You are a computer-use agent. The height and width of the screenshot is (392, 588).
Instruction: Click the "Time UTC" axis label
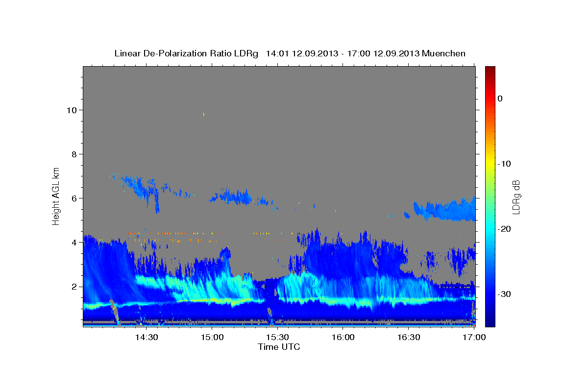click(279, 347)
